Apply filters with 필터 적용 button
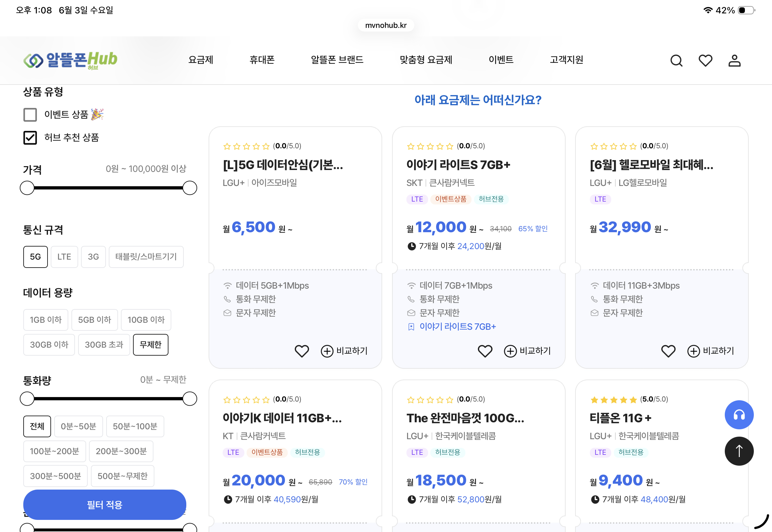This screenshot has height=532, width=772. (105, 505)
